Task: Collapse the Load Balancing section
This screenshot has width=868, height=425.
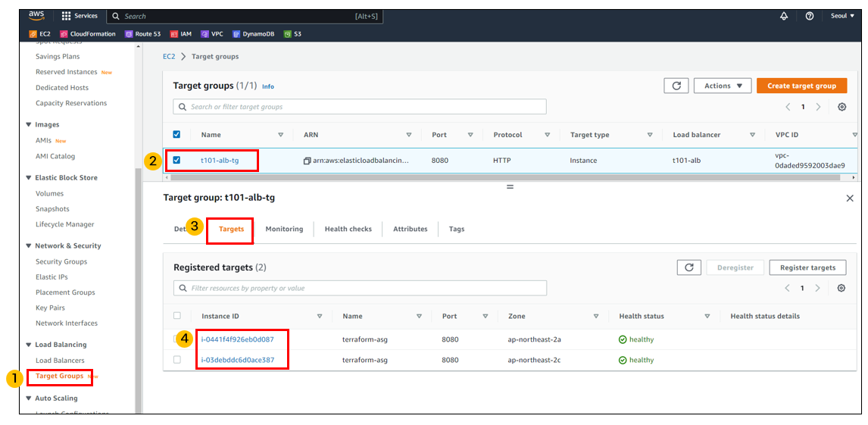Action: 29,345
